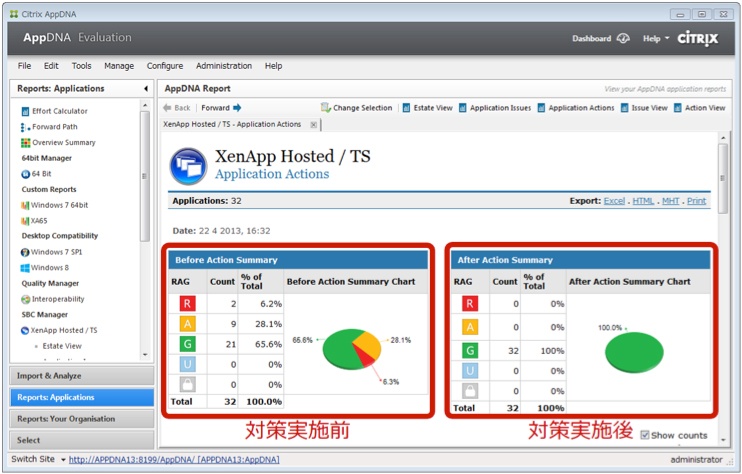This screenshot has width=742, height=474.
Task: Open the Import & Analyze section
Action: click(x=82, y=376)
